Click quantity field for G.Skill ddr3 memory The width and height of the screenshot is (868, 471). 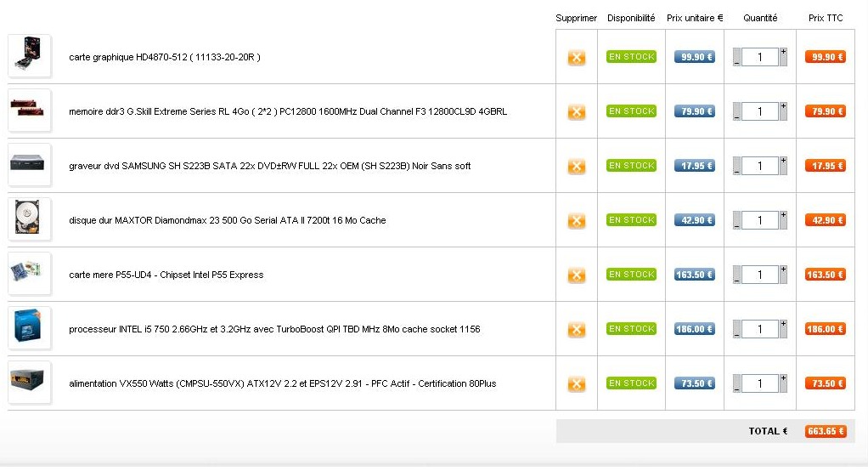[760, 111]
